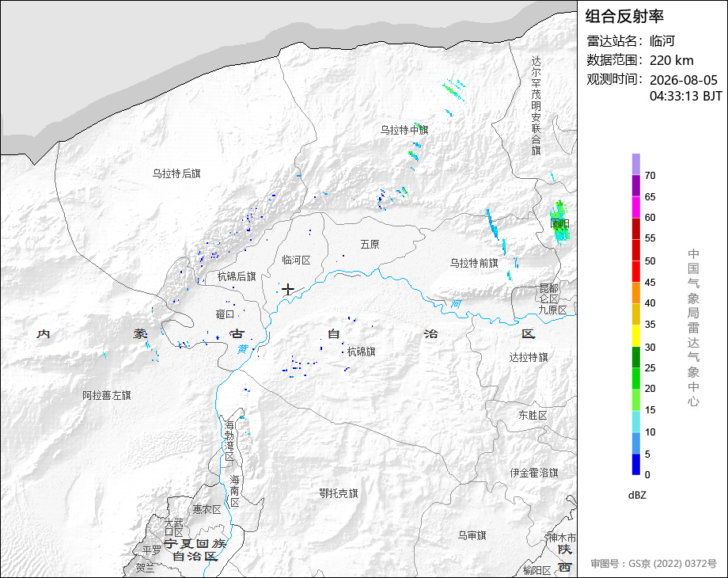Click the 乌拉特前旗 map label
Image resolution: width=728 pixels, height=578 pixels.
click(473, 263)
